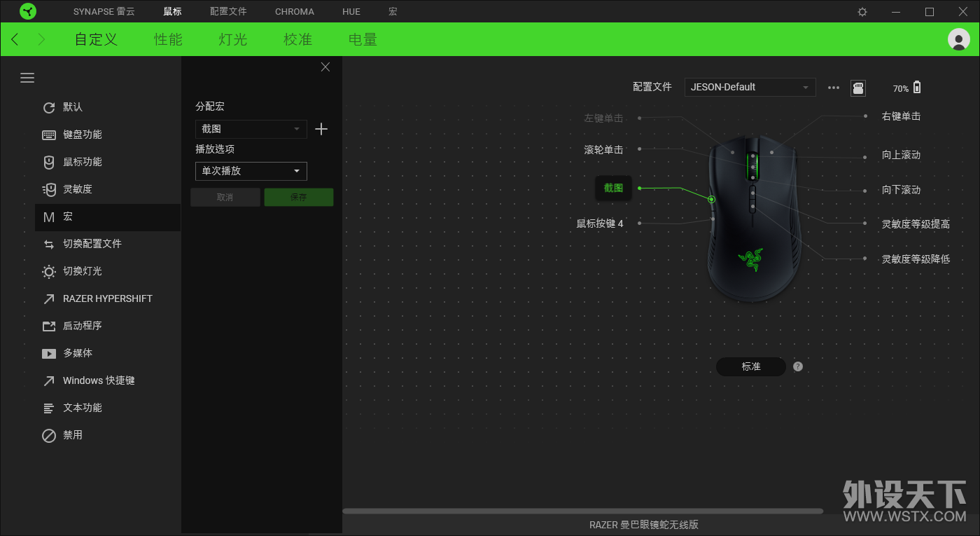Click the battery status icon

[x=917, y=88]
